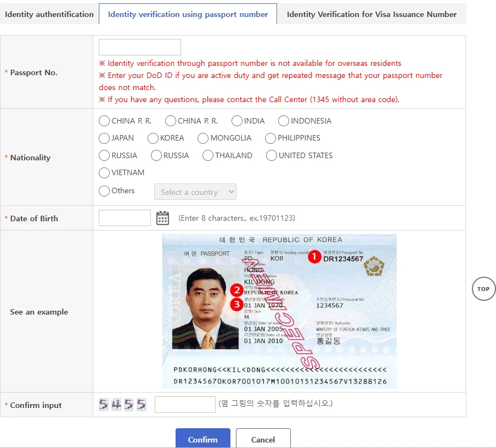This screenshot has width=496, height=448.
Task: Pick MONGOLIA as nationality
Action: [203, 138]
